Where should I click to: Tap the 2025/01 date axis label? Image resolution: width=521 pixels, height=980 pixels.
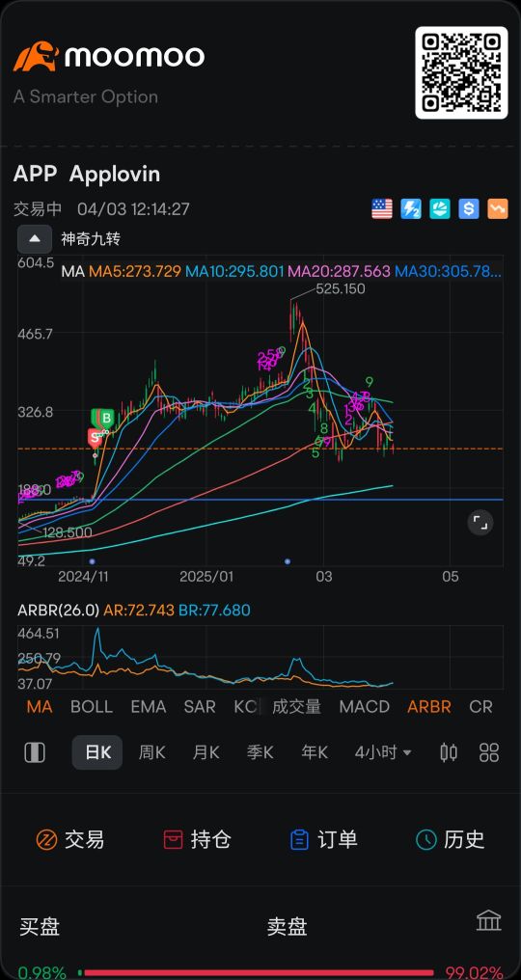point(206,576)
